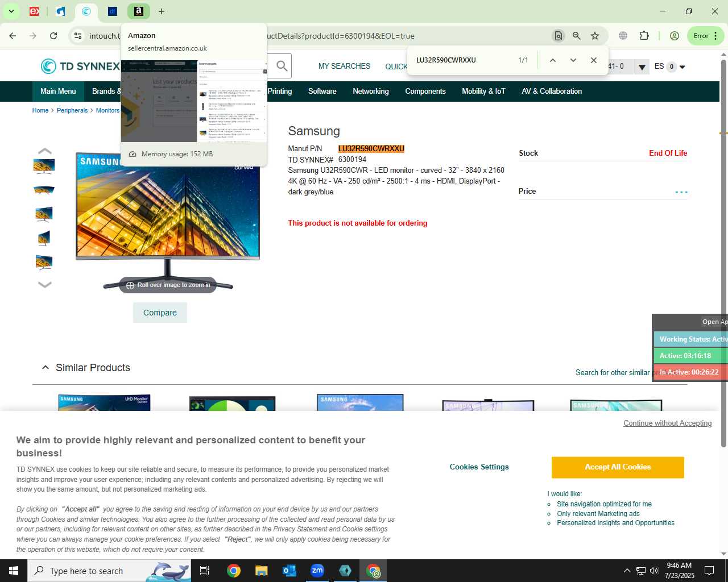Reload the current page
Screen dimensions: 728x582
[x=53, y=36]
